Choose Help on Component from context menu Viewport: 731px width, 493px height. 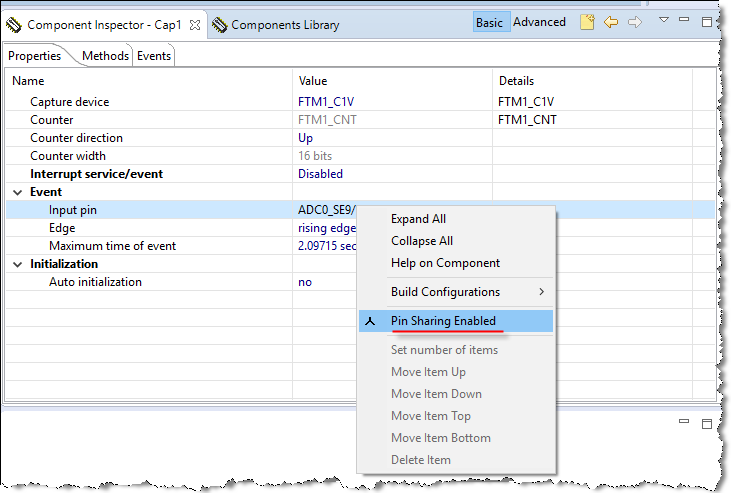pos(445,263)
